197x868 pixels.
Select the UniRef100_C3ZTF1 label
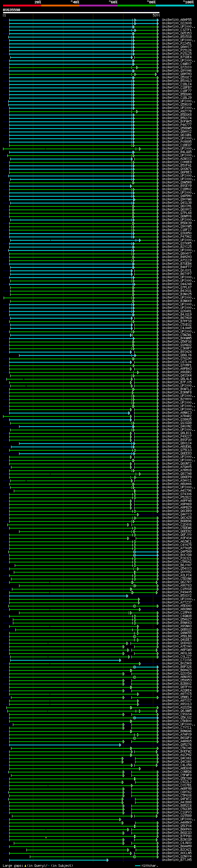coord(177,30)
